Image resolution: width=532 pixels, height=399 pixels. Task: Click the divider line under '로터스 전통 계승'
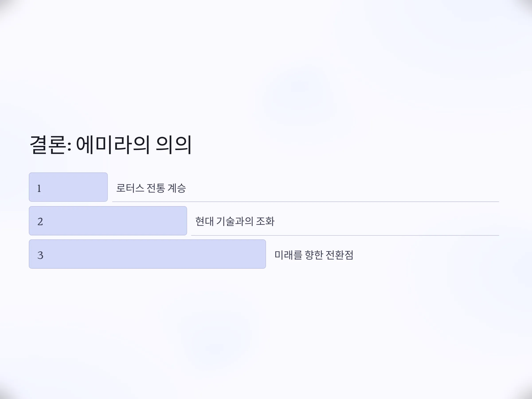(x=306, y=201)
